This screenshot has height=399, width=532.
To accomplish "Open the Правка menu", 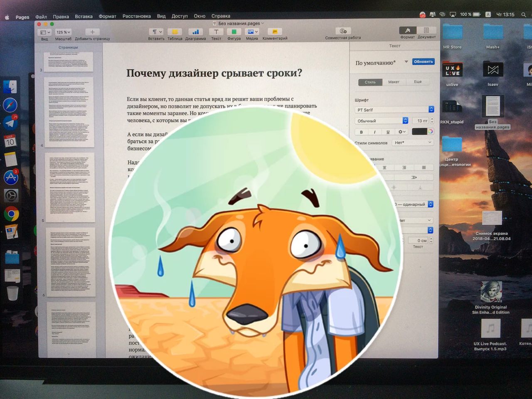I will (61, 17).
